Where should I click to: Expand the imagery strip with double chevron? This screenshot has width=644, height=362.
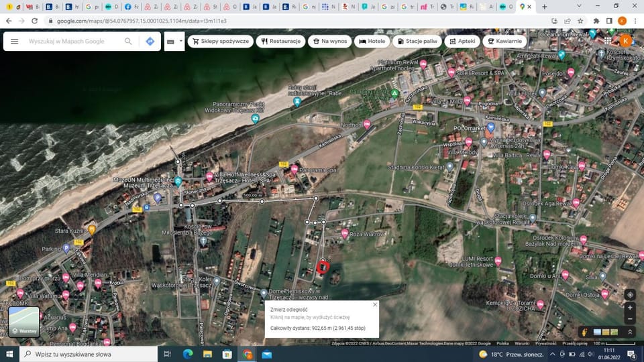click(x=630, y=332)
